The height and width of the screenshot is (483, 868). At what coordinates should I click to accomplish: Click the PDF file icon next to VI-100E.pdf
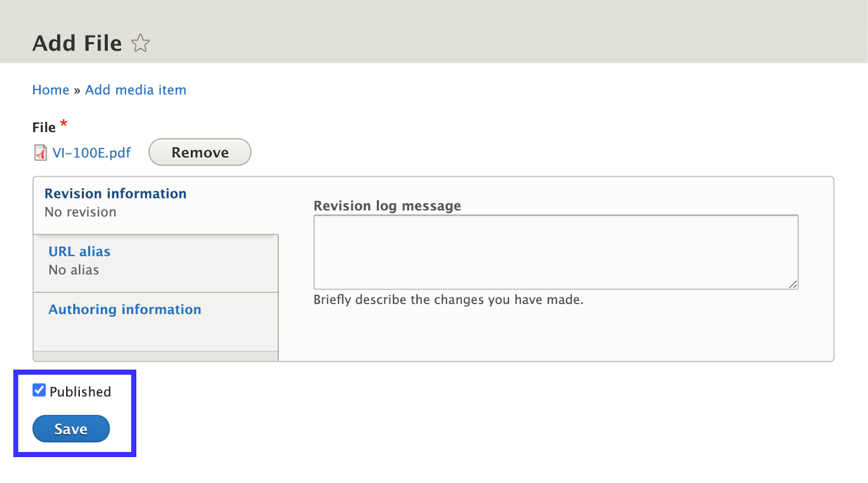click(41, 153)
